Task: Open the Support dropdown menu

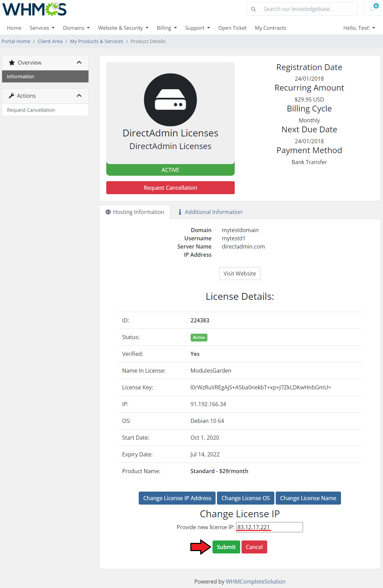Action: pyautogui.click(x=197, y=28)
